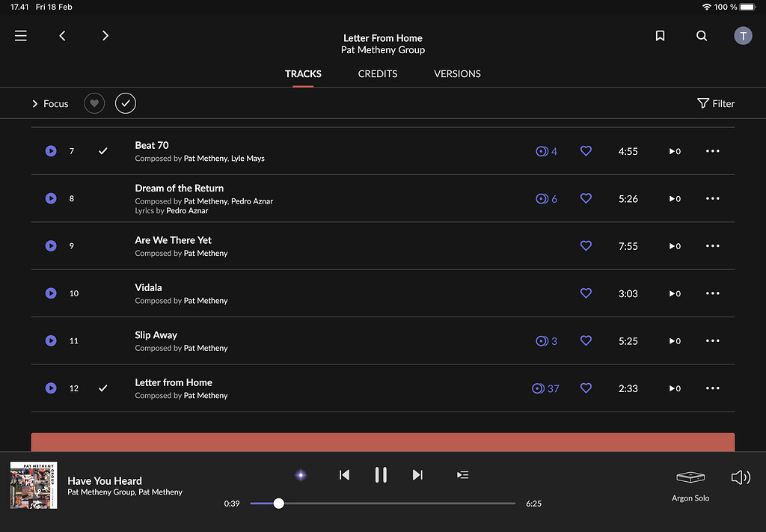Screen dimensions: 766x532
Task: Click Pedro Aznar lyrics credit link
Action: click(x=187, y=211)
